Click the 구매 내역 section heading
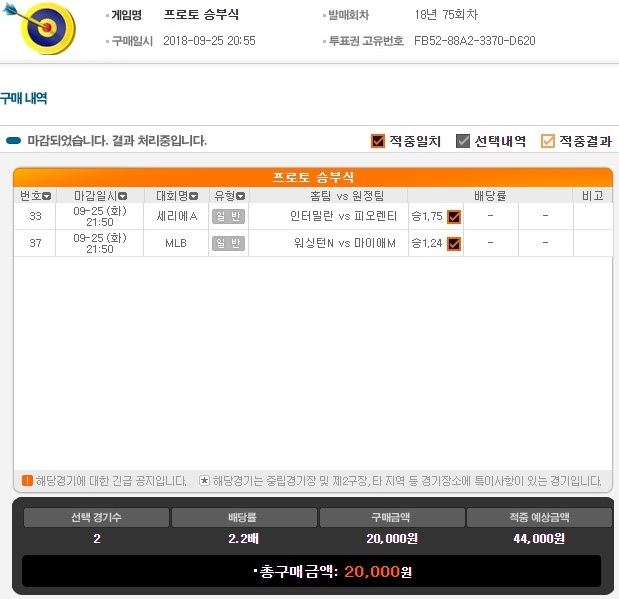The height and width of the screenshot is (599, 619). 24,98
